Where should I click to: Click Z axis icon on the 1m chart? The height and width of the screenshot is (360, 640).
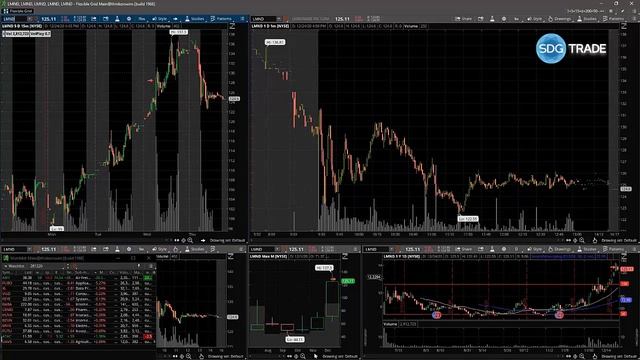[624, 26]
